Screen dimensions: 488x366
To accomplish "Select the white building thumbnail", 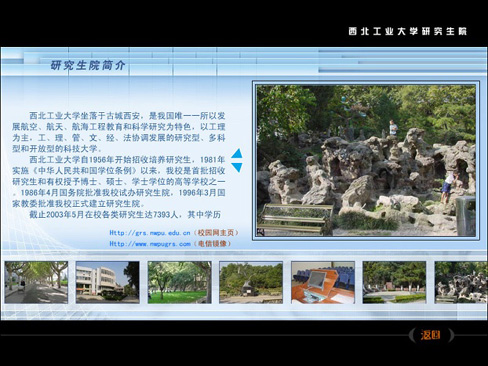I will (x=108, y=282).
